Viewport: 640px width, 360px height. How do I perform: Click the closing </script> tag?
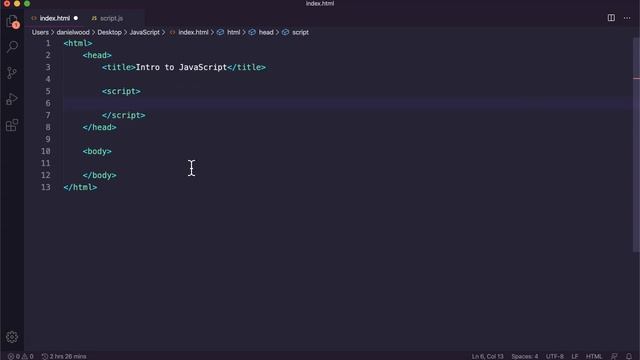124,116
